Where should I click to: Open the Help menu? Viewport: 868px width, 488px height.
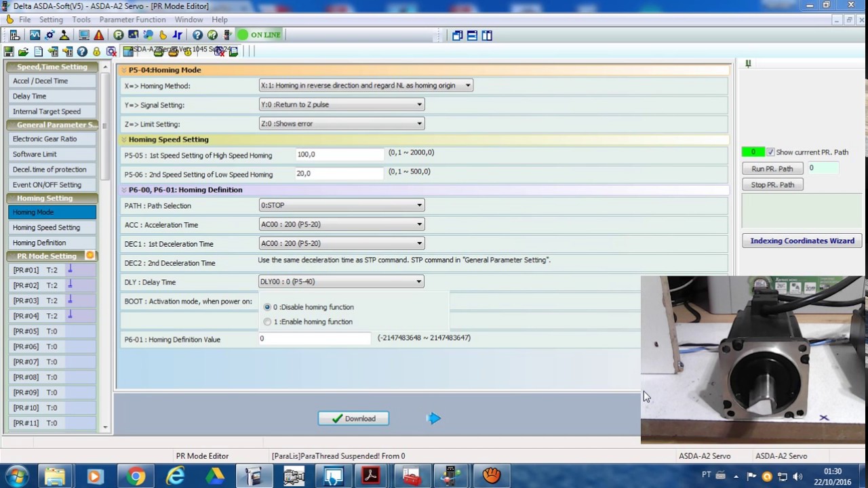(x=220, y=20)
